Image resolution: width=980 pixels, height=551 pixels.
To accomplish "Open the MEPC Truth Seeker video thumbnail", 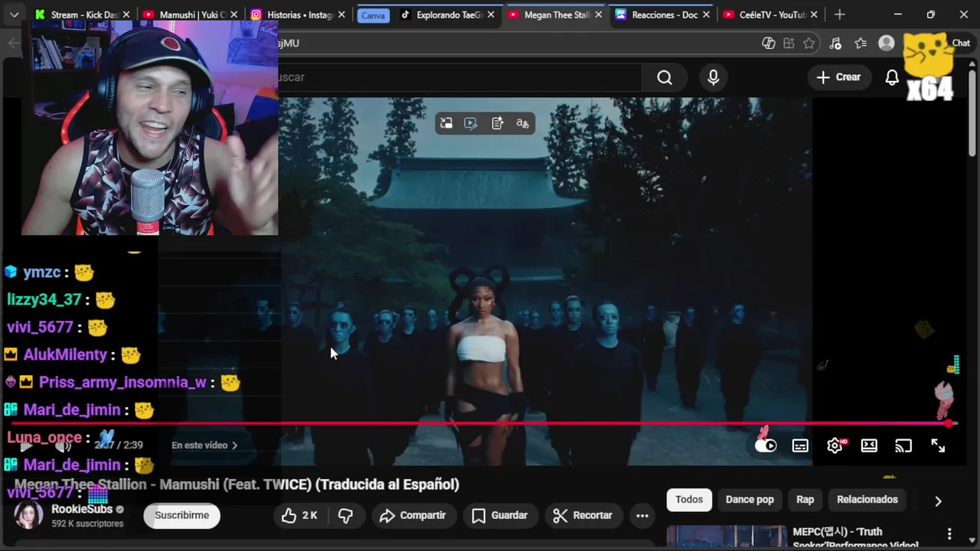I will click(x=727, y=537).
